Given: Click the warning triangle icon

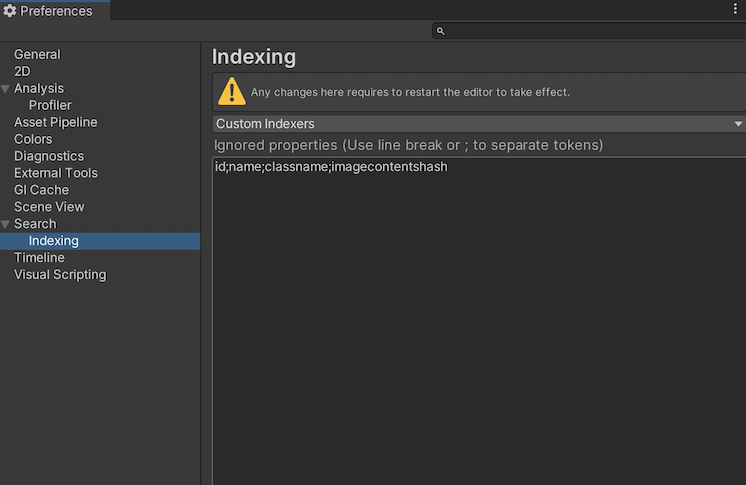Looking at the screenshot, I should [232, 91].
